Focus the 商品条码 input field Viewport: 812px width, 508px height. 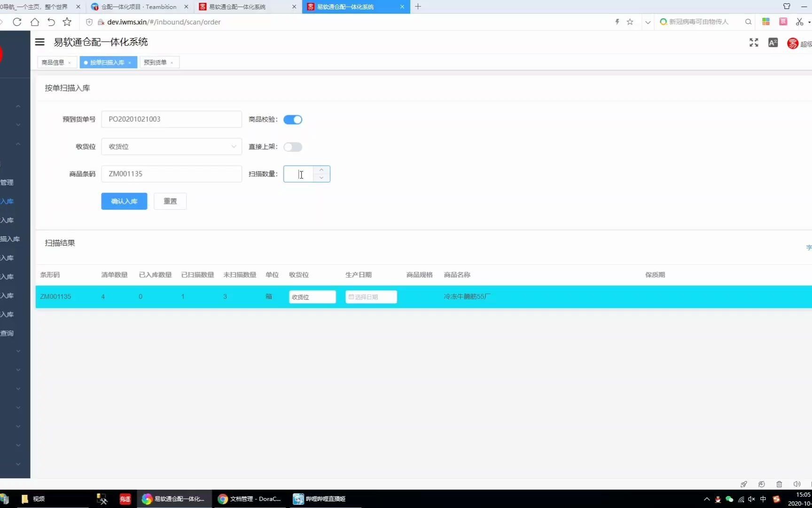click(172, 174)
